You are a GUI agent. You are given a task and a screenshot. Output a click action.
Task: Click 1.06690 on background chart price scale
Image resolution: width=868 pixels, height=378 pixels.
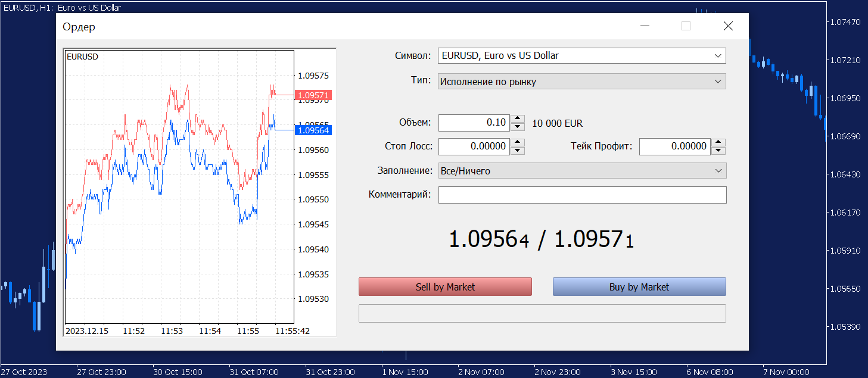pyautogui.click(x=845, y=136)
